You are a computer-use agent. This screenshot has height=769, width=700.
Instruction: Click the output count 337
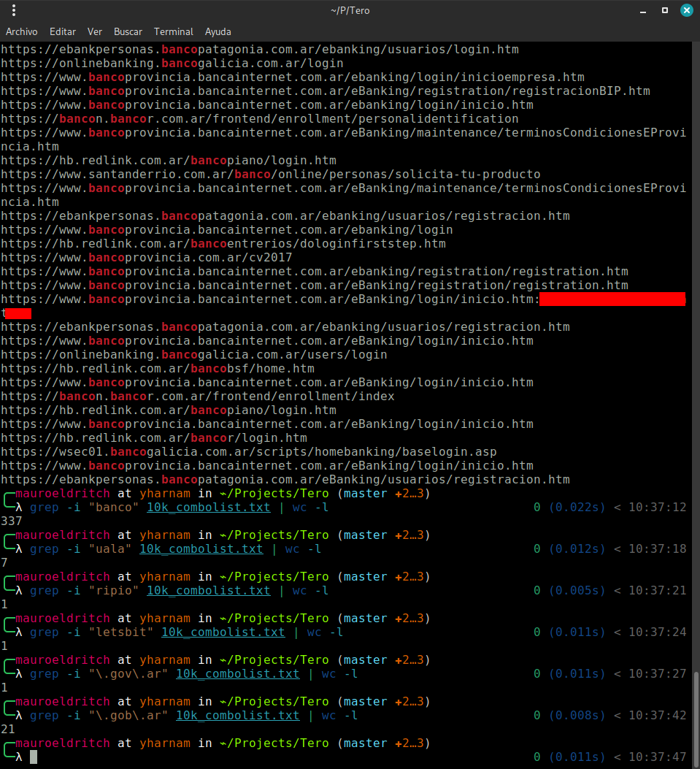[x=11, y=521]
